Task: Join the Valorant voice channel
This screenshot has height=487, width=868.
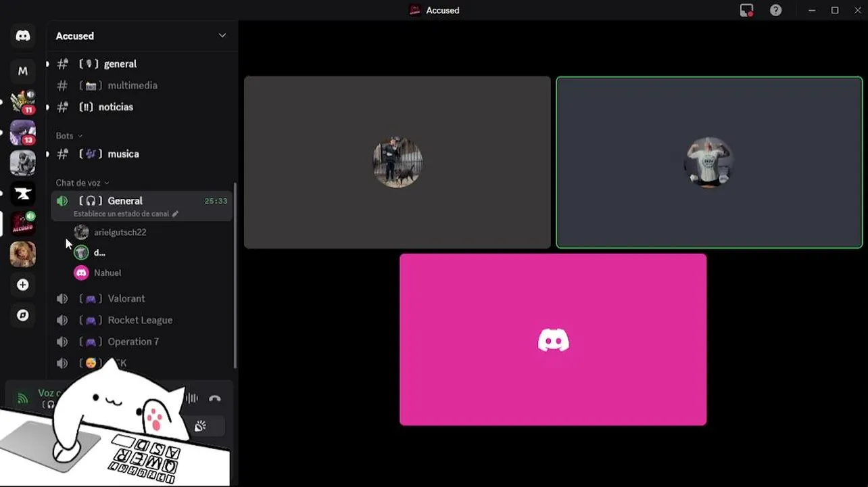Action: 142,298
